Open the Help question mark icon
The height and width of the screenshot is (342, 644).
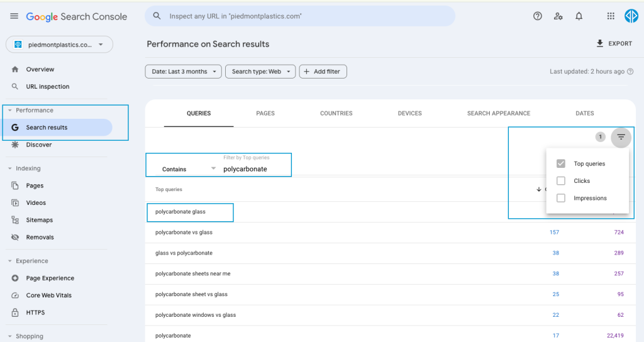[537, 16]
